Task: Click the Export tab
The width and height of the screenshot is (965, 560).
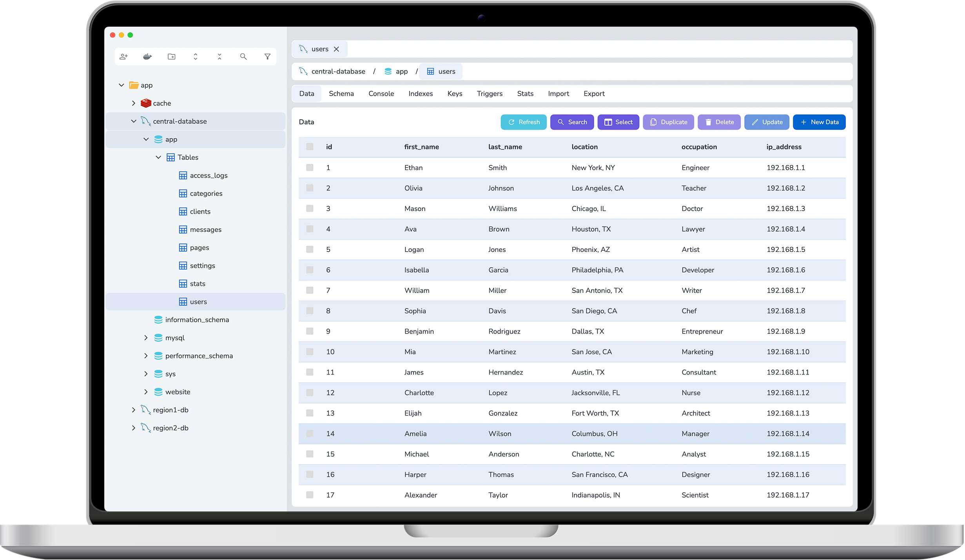Action: 594,93
